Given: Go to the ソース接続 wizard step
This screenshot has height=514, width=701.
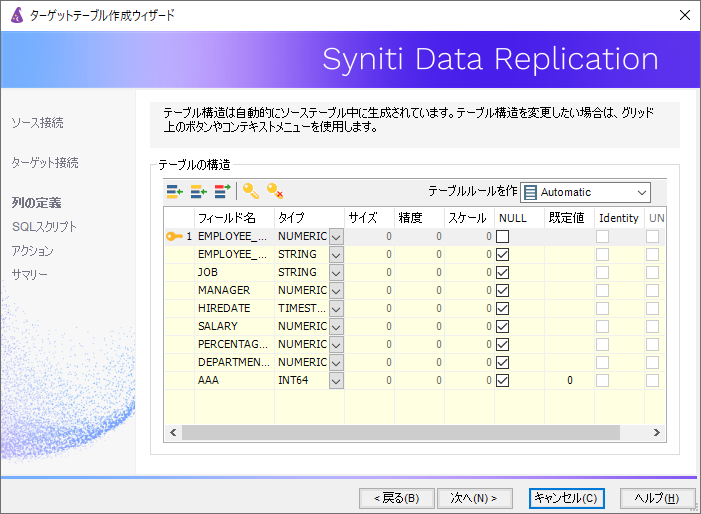Looking at the screenshot, I should click(x=38, y=122).
